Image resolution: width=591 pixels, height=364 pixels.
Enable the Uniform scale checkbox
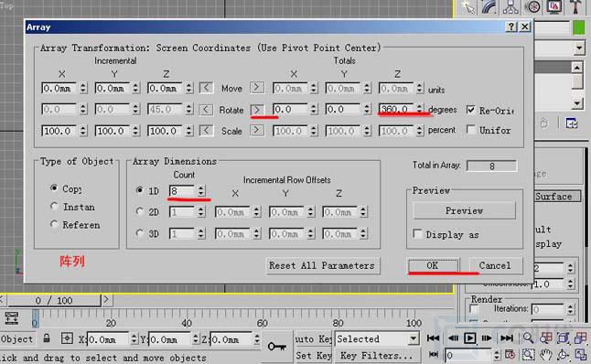(470, 130)
